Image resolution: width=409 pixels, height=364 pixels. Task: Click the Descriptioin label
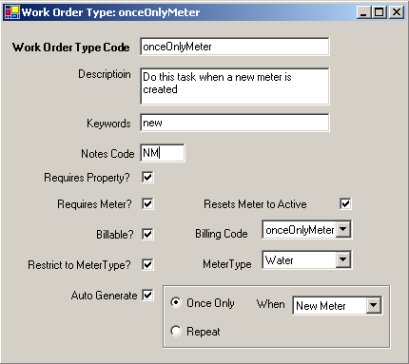[x=105, y=74]
